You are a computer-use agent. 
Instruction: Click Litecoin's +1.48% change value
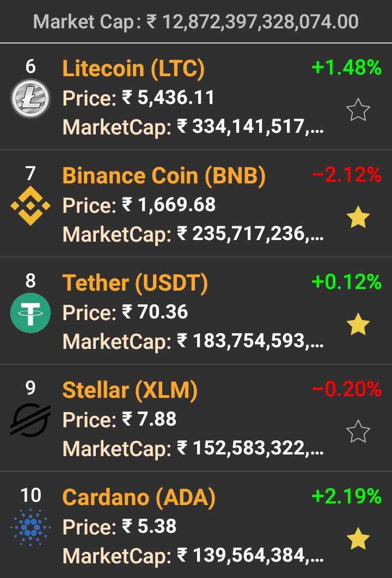point(346,67)
